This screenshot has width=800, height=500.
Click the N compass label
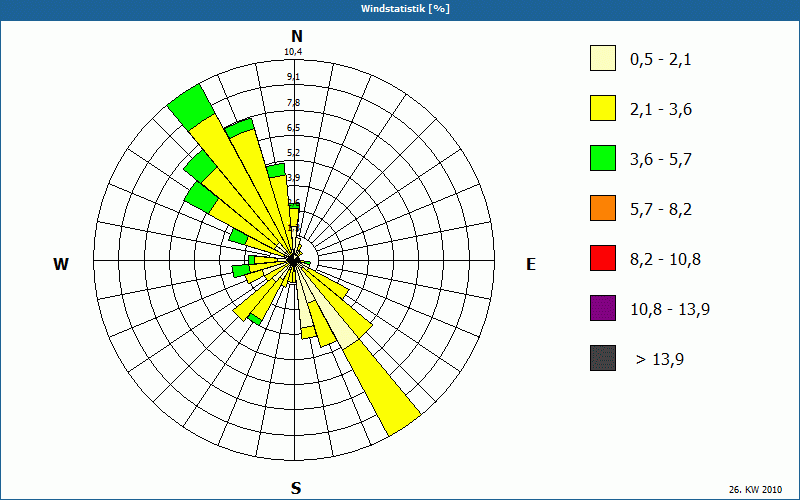point(297,36)
